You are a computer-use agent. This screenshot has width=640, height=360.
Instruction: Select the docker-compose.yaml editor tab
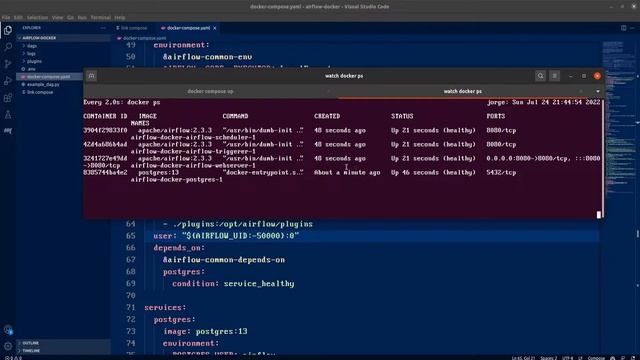(189, 28)
